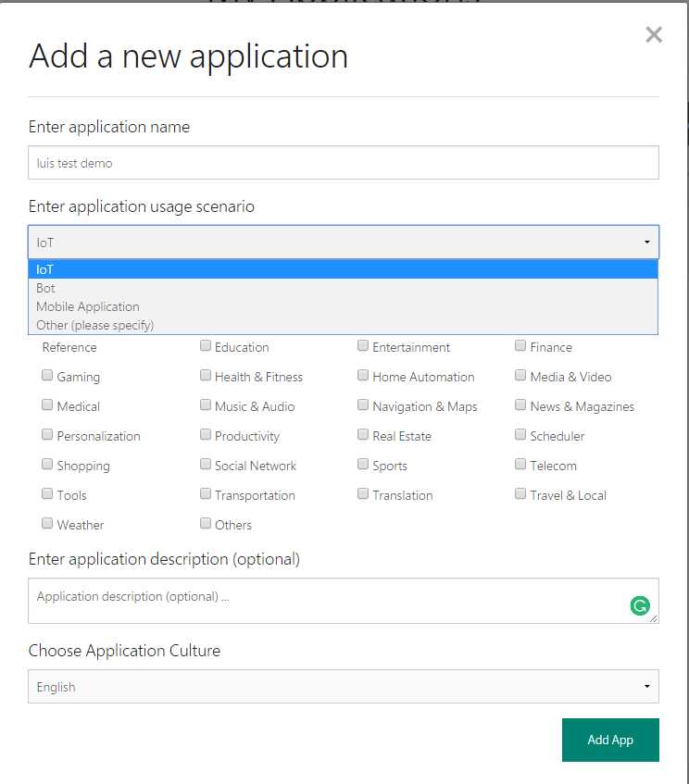Viewport: 689px width, 784px height.
Task: Enable the Navigation & Maps checkbox
Action: coord(363,404)
